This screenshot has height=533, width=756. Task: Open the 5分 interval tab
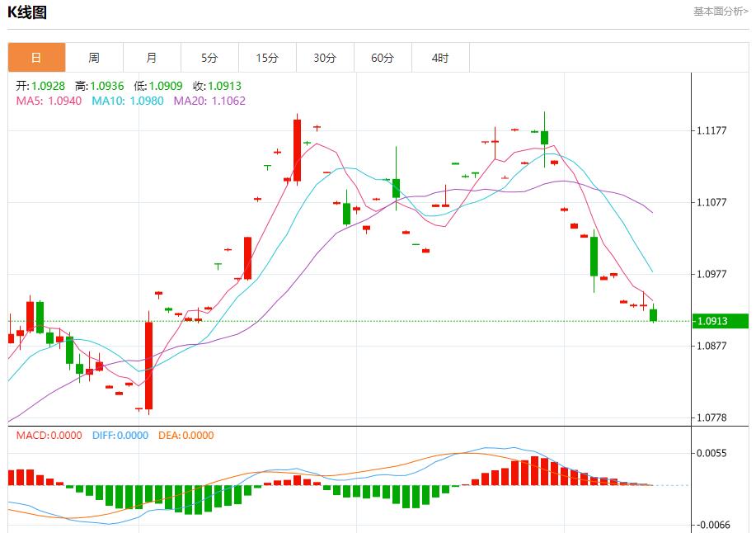[x=209, y=58]
